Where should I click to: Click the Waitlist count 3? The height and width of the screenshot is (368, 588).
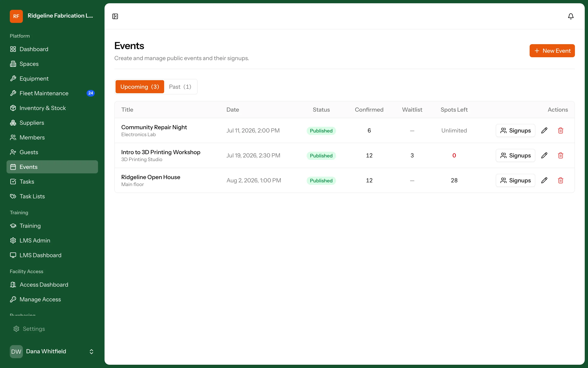(x=412, y=155)
